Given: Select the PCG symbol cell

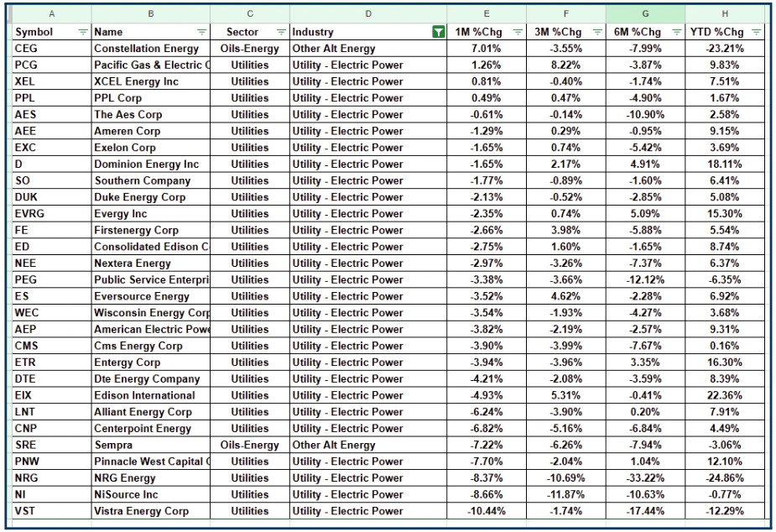Looking at the screenshot, I should (x=52, y=65).
